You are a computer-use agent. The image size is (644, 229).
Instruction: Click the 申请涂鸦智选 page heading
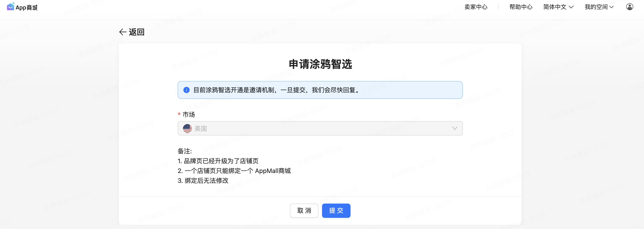(320, 64)
